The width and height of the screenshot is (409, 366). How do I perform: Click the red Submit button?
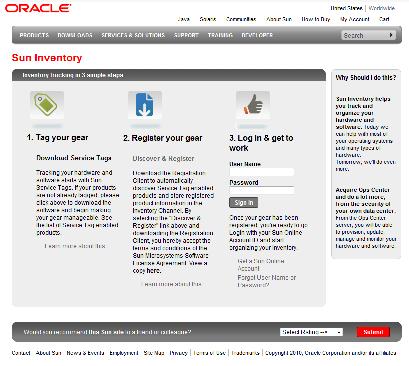pyautogui.click(x=373, y=332)
